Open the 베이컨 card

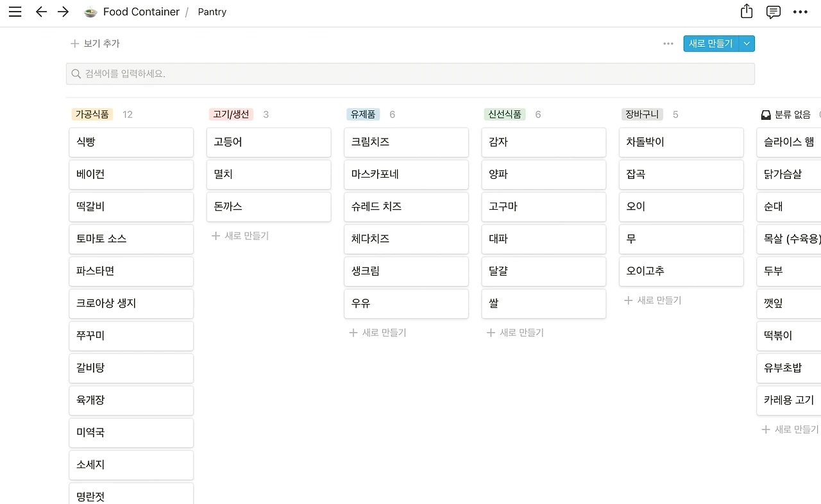[131, 174]
